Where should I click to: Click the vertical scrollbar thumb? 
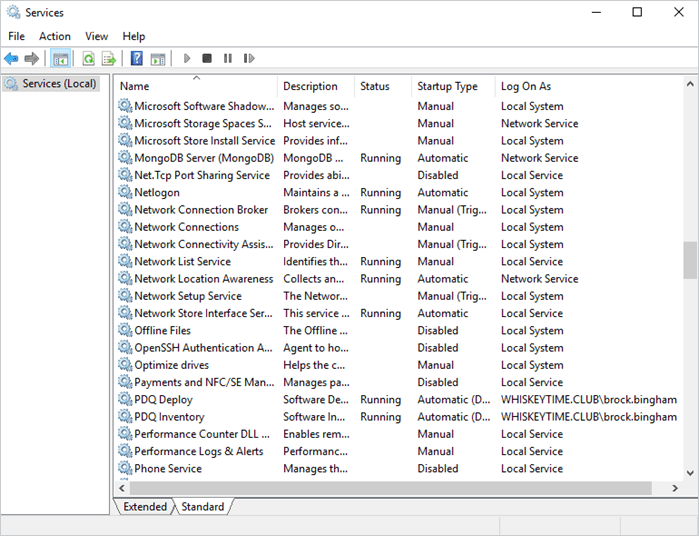690,260
